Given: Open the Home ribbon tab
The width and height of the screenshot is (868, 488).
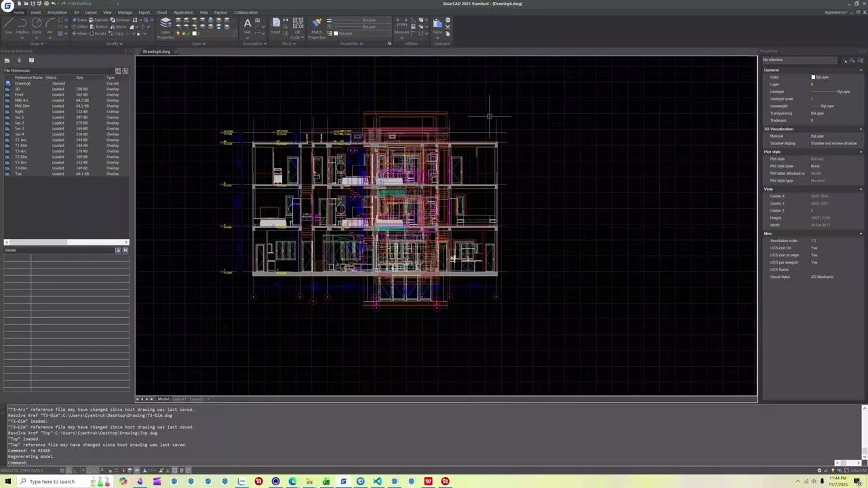Looking at the screenshot, I should click(18, 12).
